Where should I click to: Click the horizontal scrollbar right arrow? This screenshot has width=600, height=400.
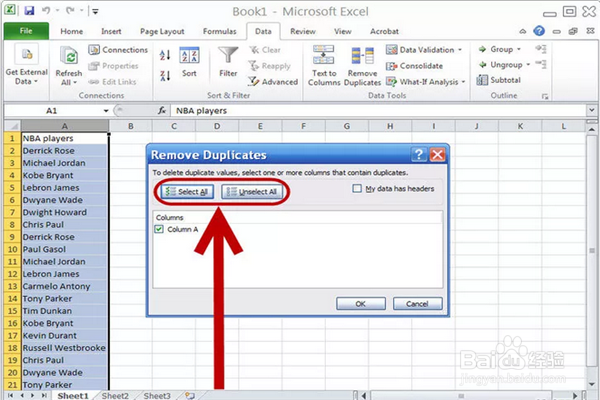coord(575,395)
